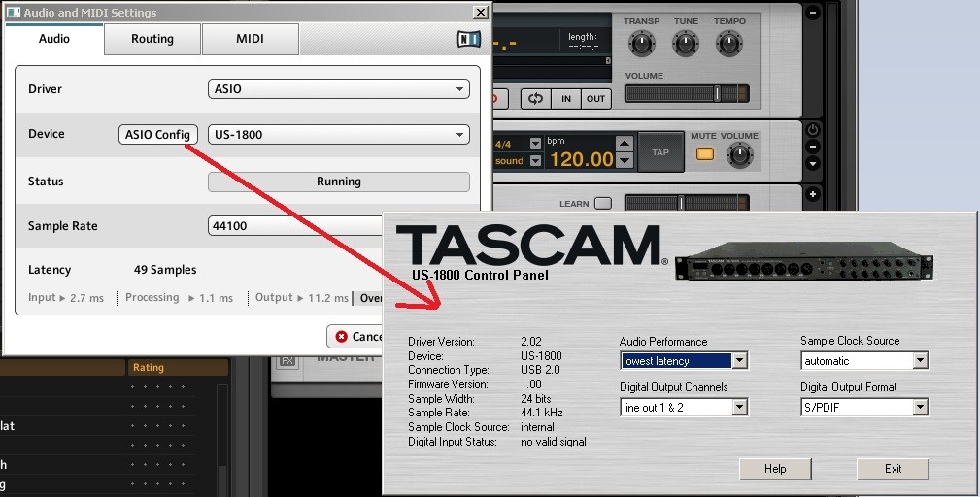Screen dimensions: 980x497
Task: Click the loop icon button beside IN
Action: (x=535, y=99)
